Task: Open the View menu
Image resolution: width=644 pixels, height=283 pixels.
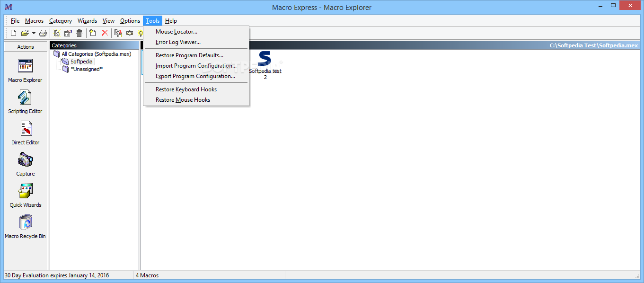Action: point(108,21)
